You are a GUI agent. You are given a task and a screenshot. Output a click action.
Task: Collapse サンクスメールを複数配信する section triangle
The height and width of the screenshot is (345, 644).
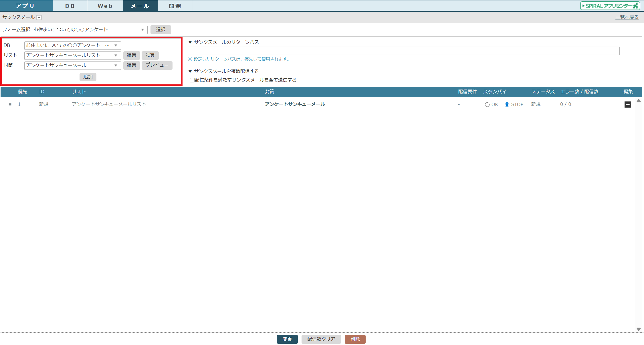190,71
